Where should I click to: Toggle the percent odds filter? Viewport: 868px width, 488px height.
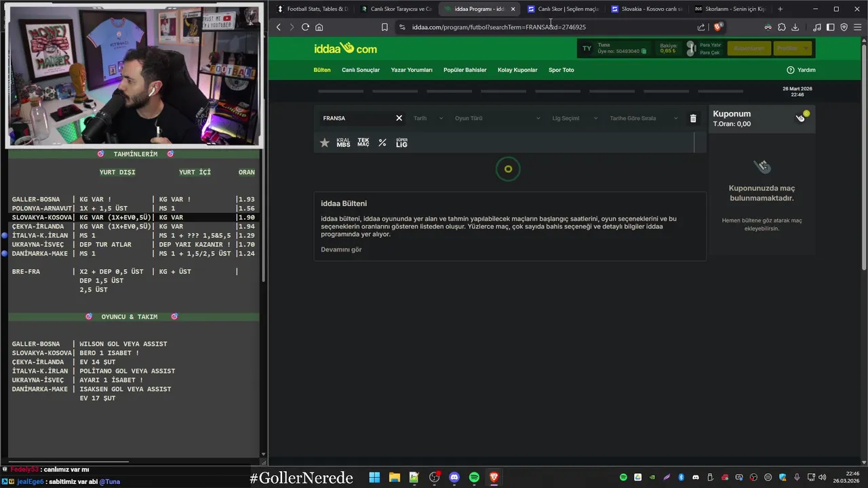[x=382, y=143]
